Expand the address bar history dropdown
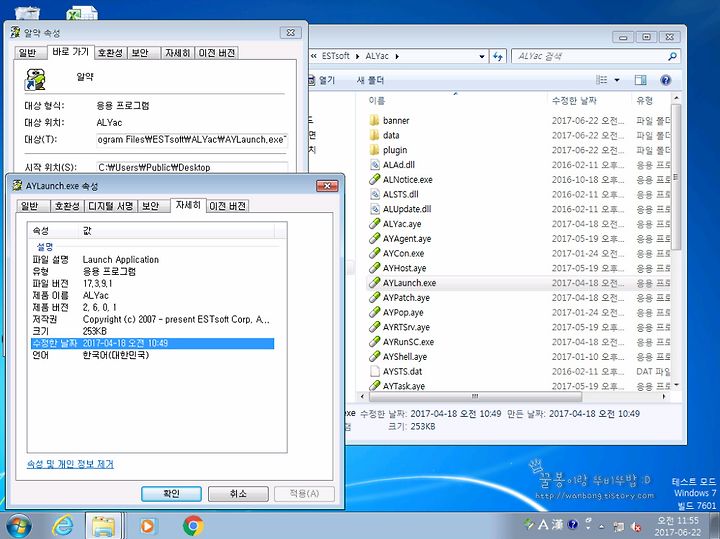 (481, 56)
